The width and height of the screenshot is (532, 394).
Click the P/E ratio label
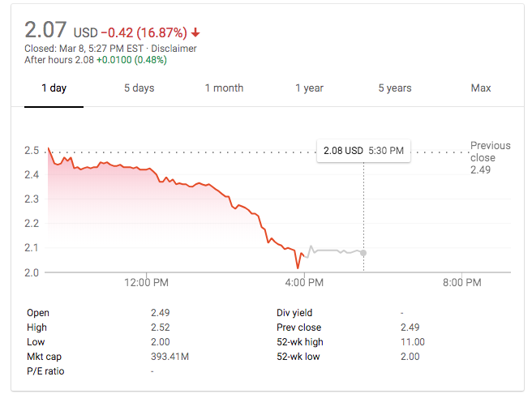pos(45,371)
